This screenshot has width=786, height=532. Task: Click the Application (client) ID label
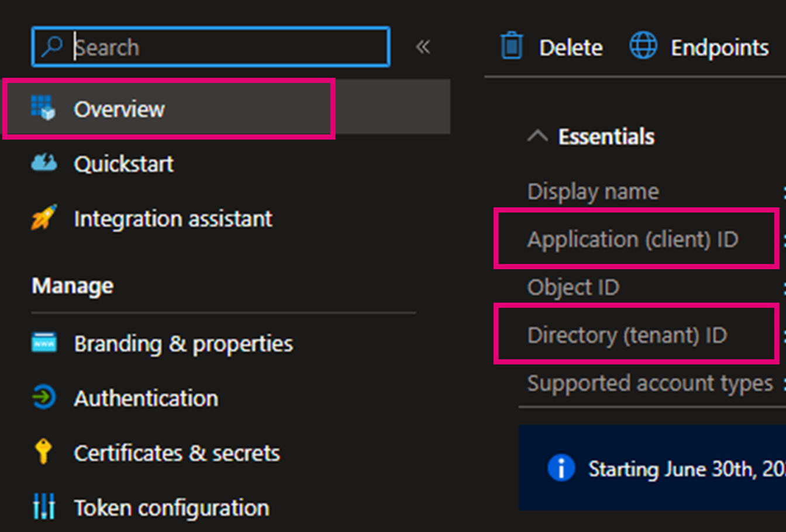[x=632, y=239]
